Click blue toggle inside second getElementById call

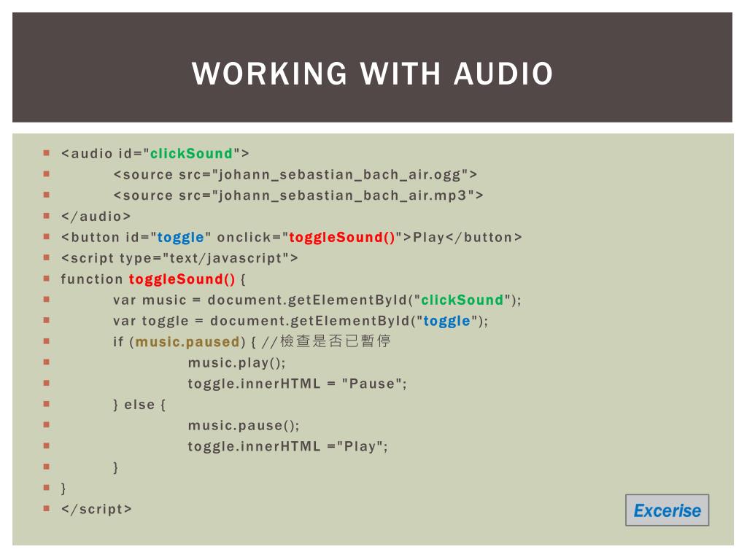click(x=447, y=322)
